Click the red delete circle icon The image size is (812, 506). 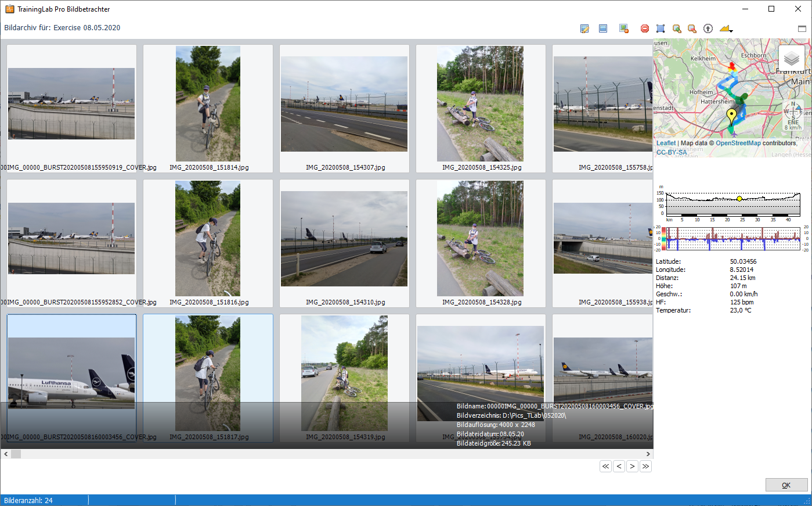645,28
